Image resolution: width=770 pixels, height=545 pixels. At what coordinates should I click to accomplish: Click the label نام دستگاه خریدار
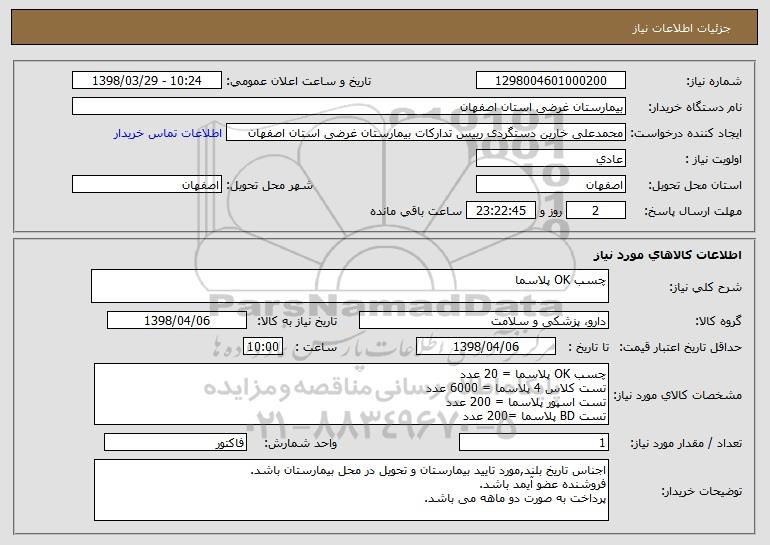click(695, 108)
